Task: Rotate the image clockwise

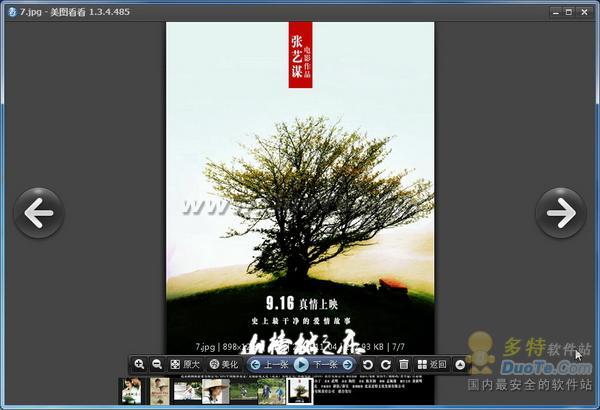Action: (x=385, y=364)
